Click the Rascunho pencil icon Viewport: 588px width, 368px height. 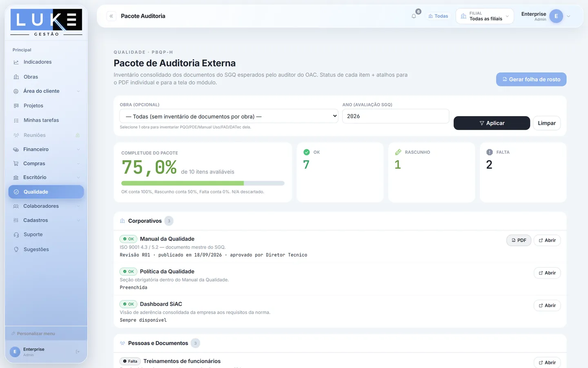398,152
